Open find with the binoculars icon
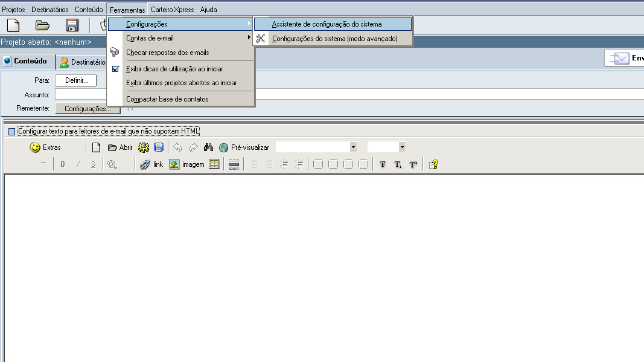Screen dimensions: 644x362 pyautogui.click(x=209, y=147)
